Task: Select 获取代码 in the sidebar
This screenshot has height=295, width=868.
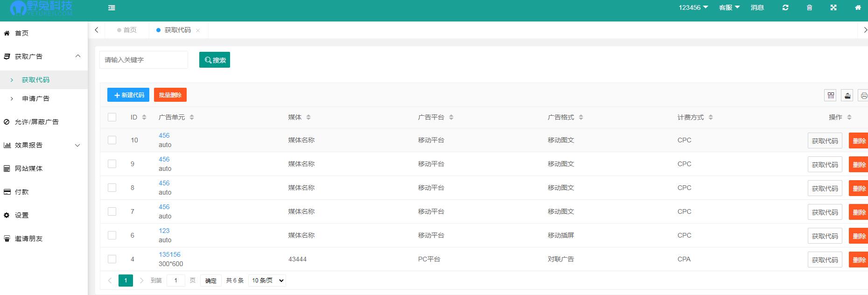Action: (x=44, y=80)
